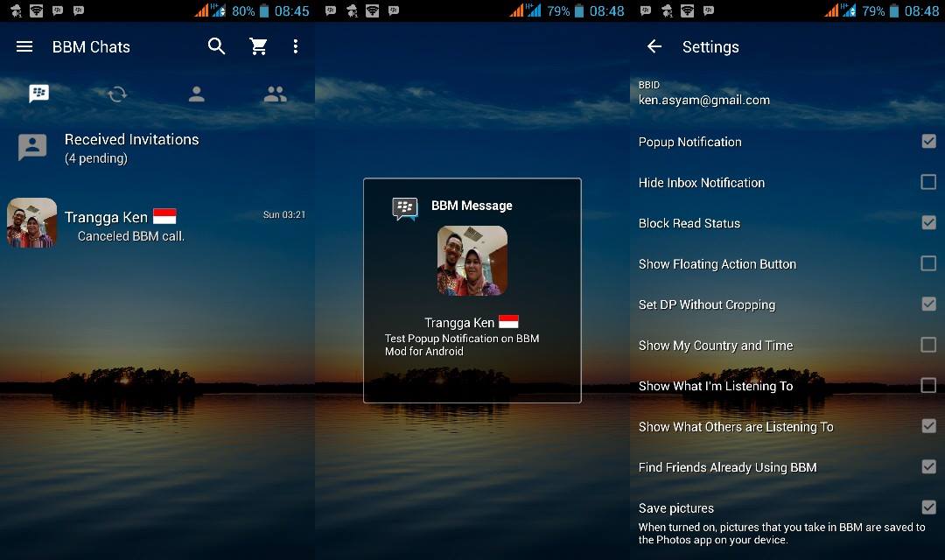Tap the signal bars in Settings status bar

[832, 10]
